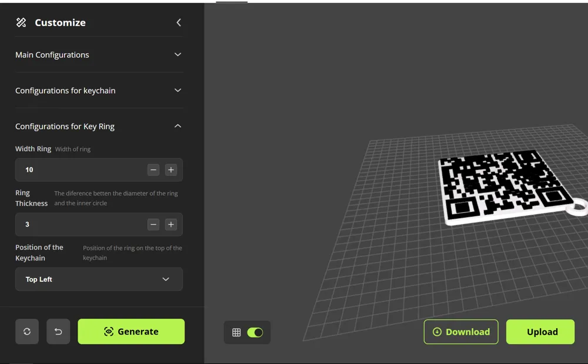Viewport: 588px width, 364px height.
Task: Increase the Ring Thickness value
Action: tap(171, 225)
